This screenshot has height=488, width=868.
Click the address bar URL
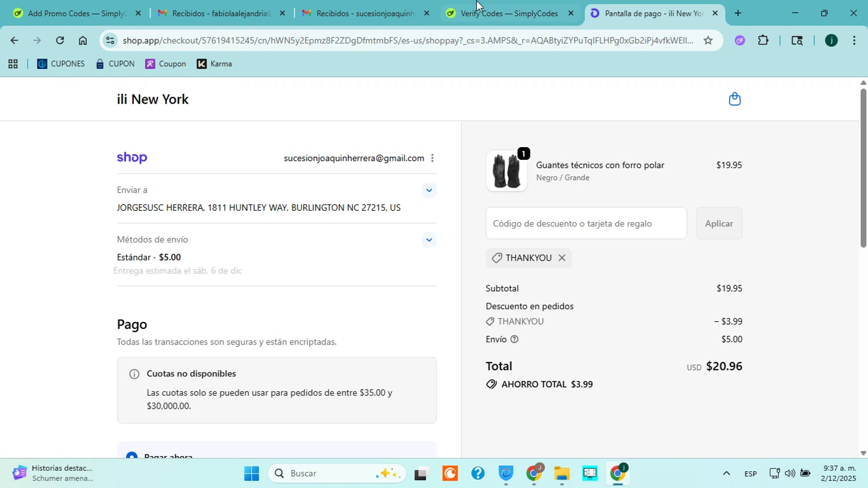point(408,41)
